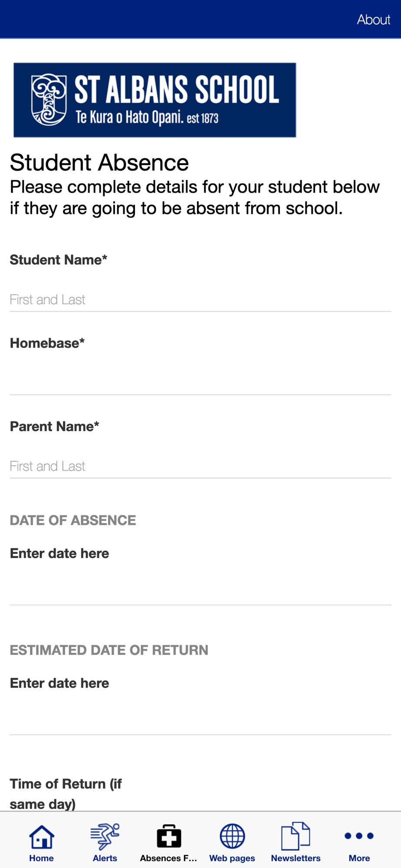Switch to the Newsletters tab label
Viewport: 401px width, 868px height.
point(296,858)
